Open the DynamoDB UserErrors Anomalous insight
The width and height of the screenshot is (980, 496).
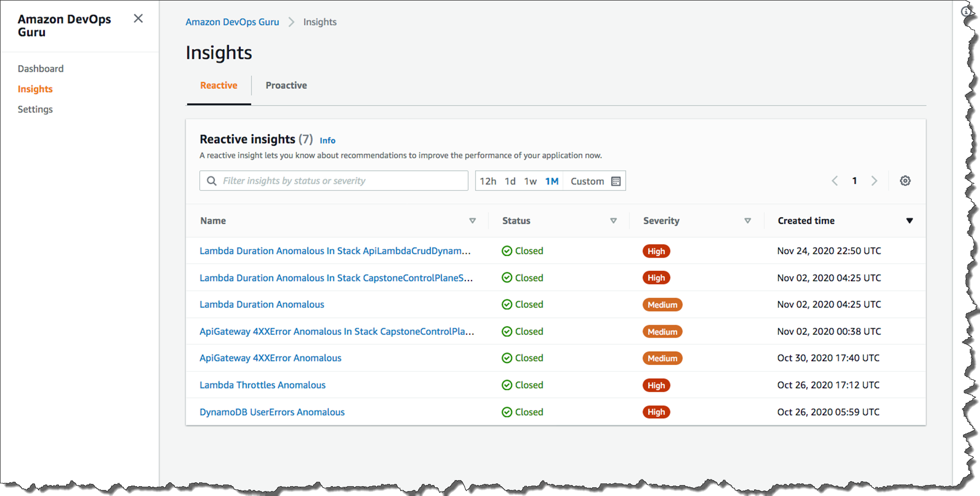272,412
